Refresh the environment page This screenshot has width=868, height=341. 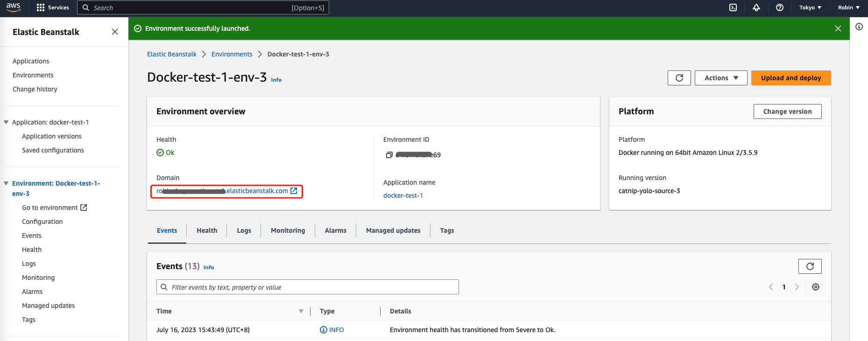[x=679, y=78]
